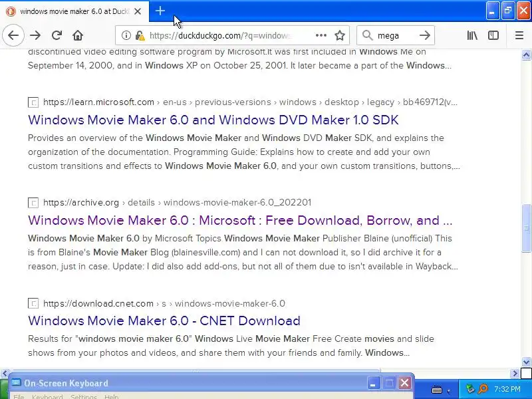The image size is (532, 399).
Task: Open the Firefox hamburger menu
Action: [x=519, y=35]
